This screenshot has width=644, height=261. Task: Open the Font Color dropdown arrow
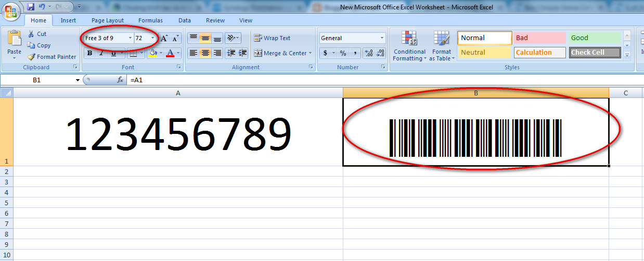[x=178, y=53]
